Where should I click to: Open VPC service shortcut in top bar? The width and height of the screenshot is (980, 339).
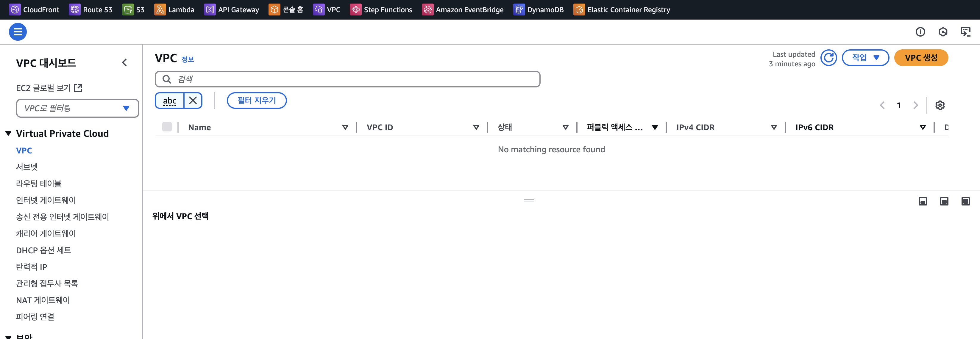pyautogui.click(x=326, y=10)
